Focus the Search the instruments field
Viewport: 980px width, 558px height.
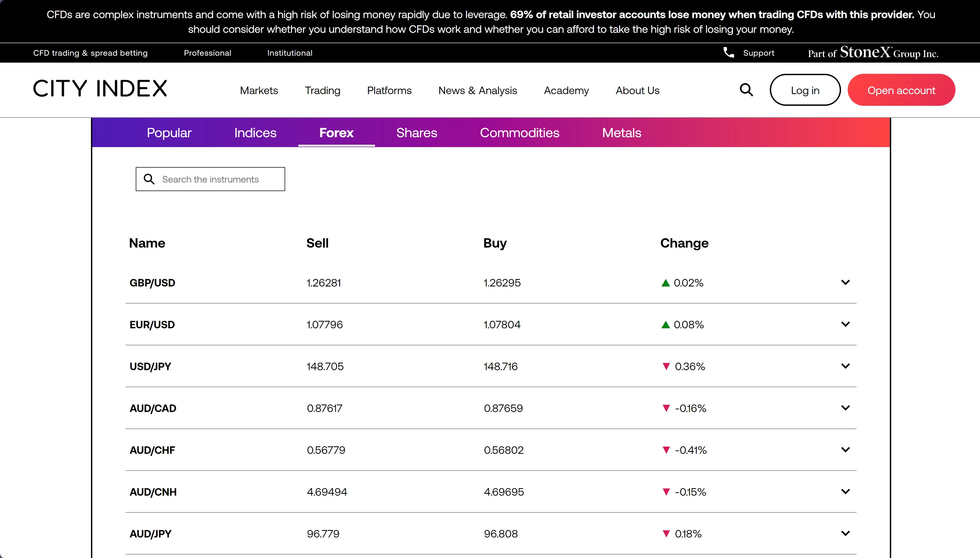(210, 179)
